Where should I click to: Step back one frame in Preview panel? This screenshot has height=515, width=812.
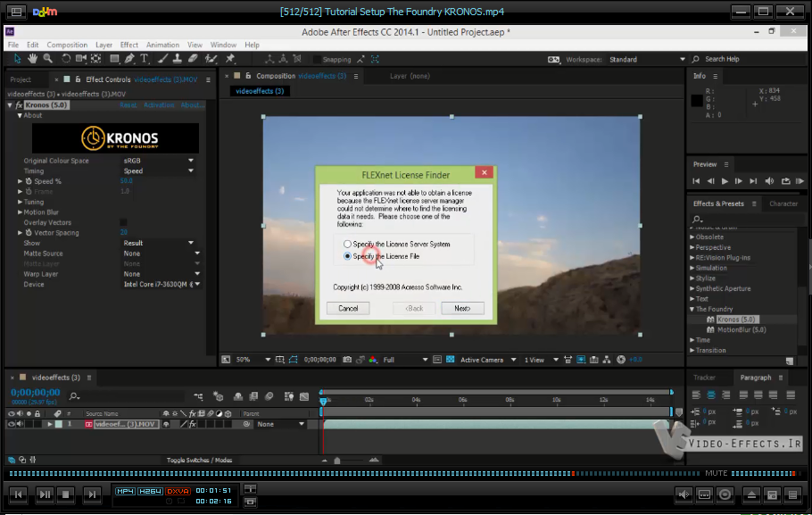[x=710, y=181]
